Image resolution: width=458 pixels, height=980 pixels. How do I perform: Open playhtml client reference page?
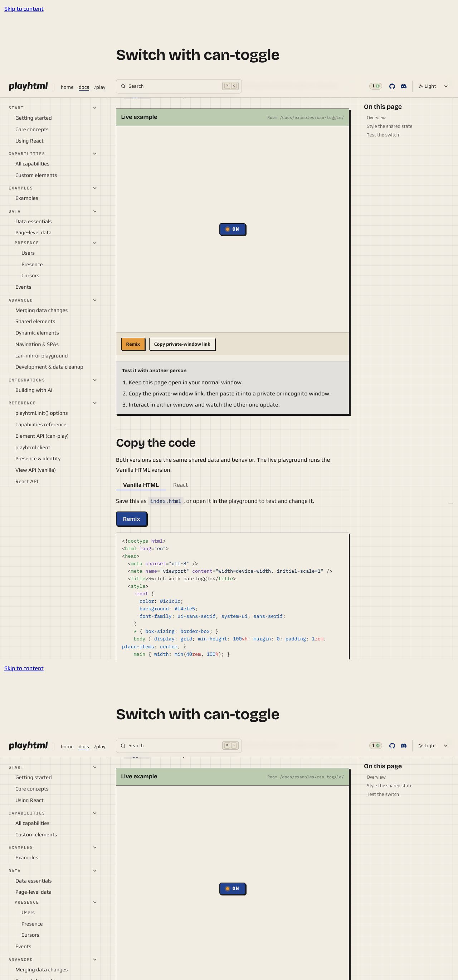pyautogui.click(x=33, y=447)
